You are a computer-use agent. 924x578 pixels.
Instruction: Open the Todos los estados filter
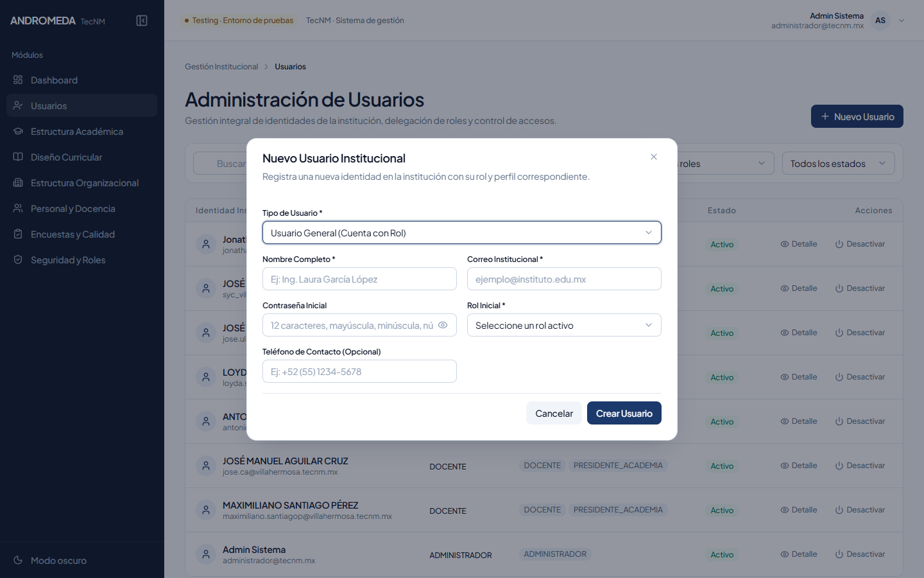tap(838, 163)
